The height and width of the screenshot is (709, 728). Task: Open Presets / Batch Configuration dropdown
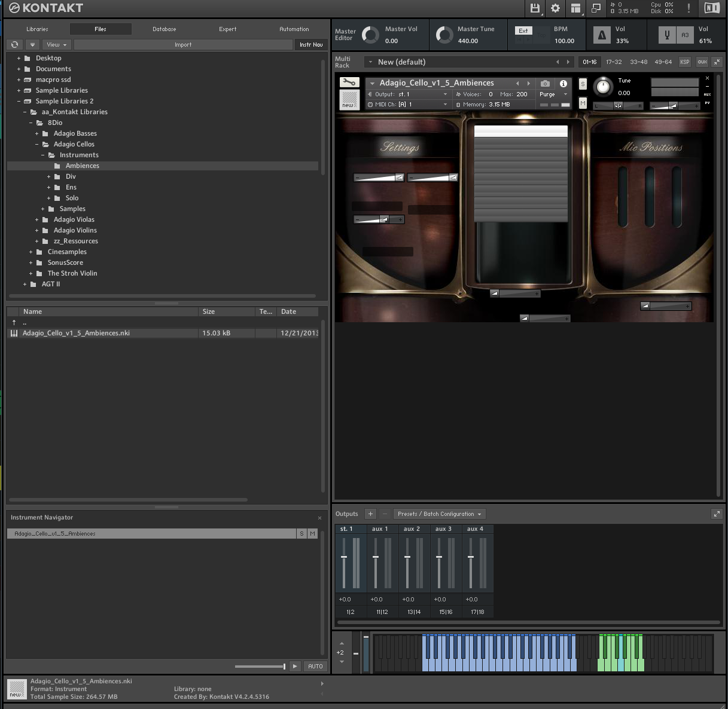[439, 514]
